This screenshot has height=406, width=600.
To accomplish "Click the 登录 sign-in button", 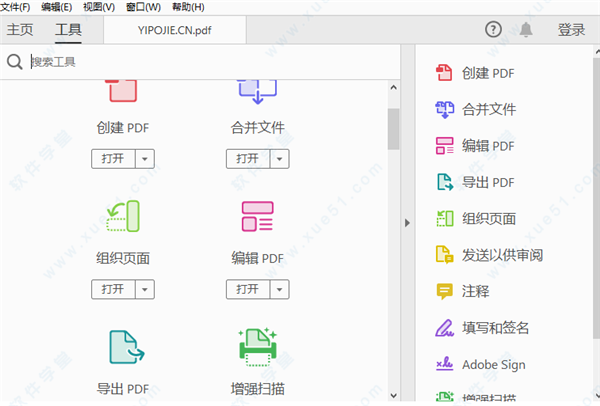I will pos(571,30).
